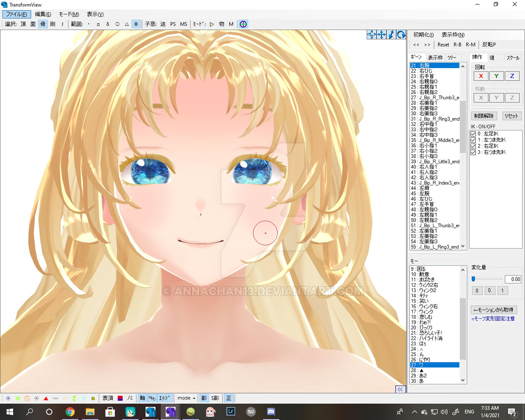
Task: Click the ←モーションから取得 button
Action: [x=494, y=310]
